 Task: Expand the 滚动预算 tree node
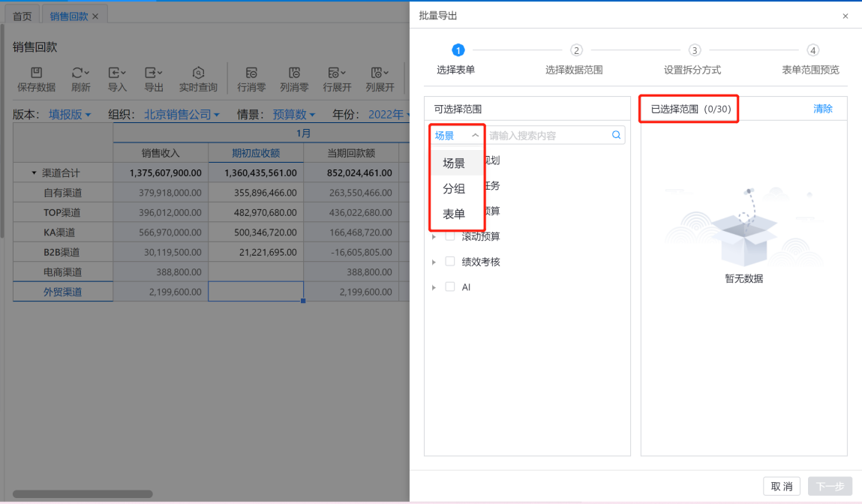point(434,237)
